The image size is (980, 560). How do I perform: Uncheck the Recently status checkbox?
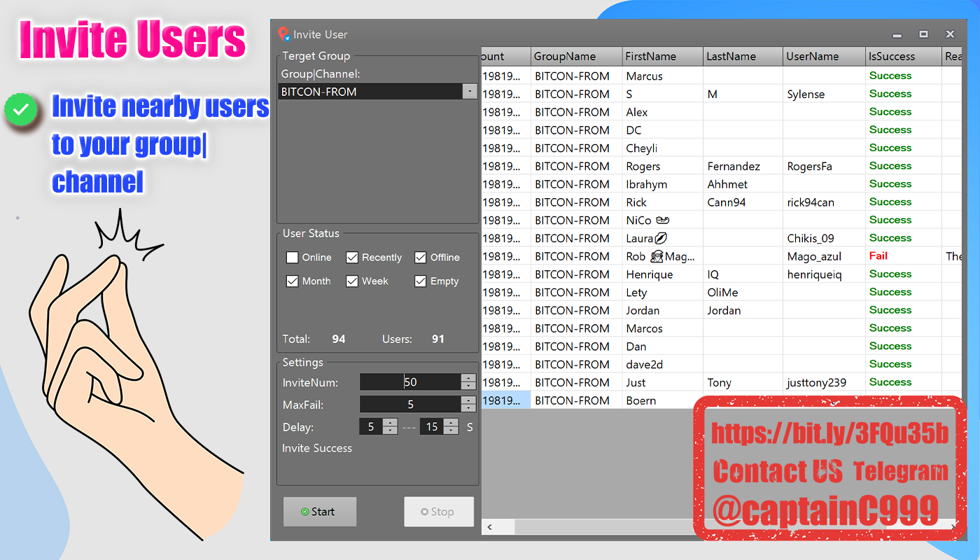352,258
